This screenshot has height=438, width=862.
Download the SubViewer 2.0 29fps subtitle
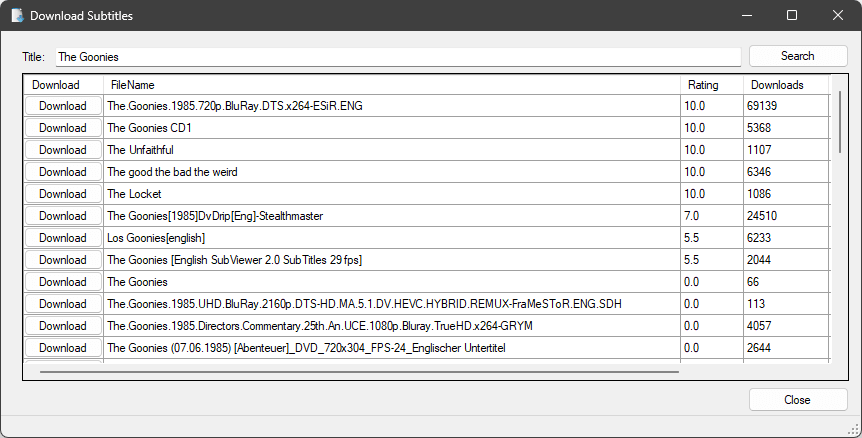point(63,260)
